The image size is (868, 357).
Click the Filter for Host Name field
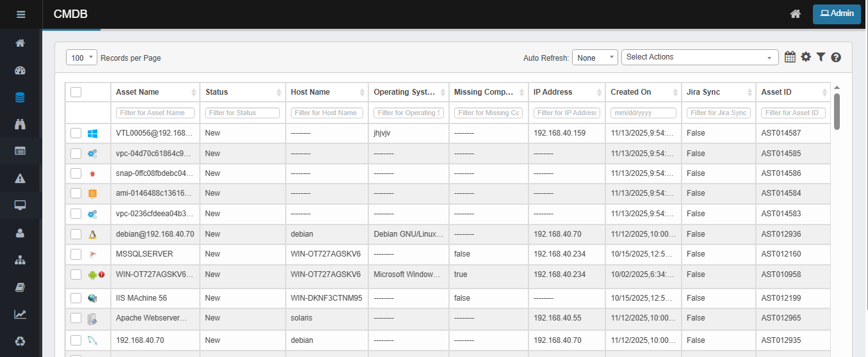click(x=327, y=113)
